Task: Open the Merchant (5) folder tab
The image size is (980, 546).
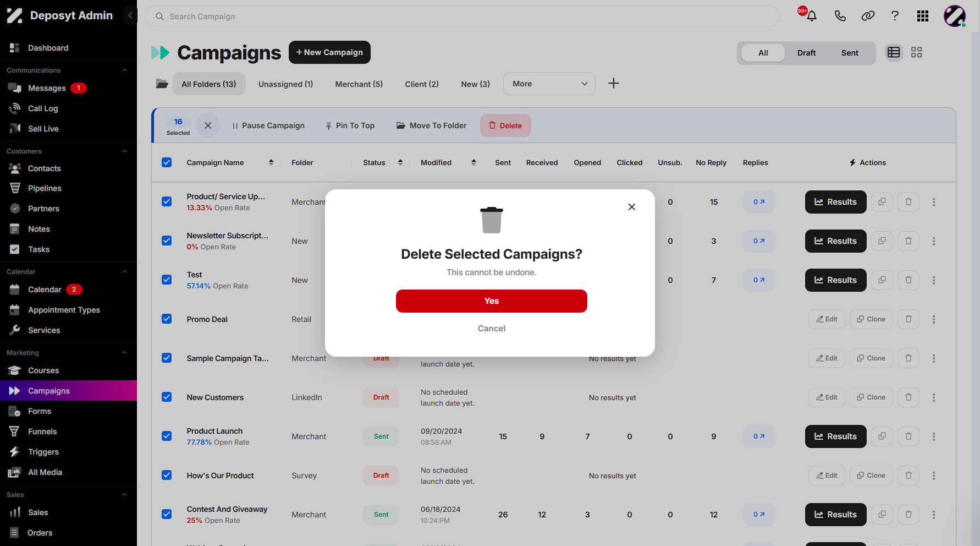Action: pyautogui.click(x=359, y=84)
